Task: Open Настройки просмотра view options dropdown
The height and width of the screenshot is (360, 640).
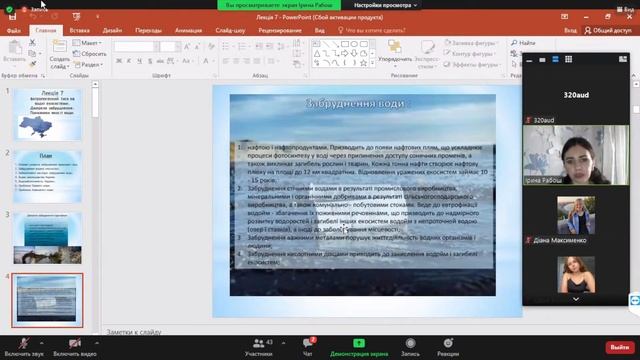Action: pos(385,5)
